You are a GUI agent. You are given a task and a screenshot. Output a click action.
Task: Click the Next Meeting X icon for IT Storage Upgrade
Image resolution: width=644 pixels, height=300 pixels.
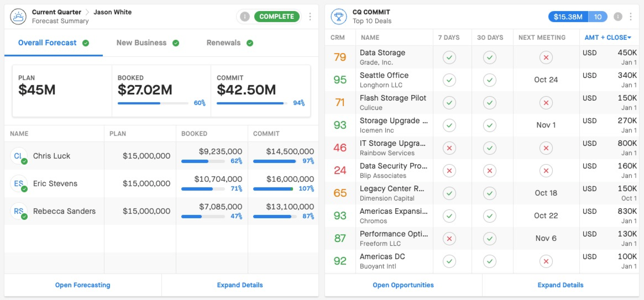(x=546, y=148)
